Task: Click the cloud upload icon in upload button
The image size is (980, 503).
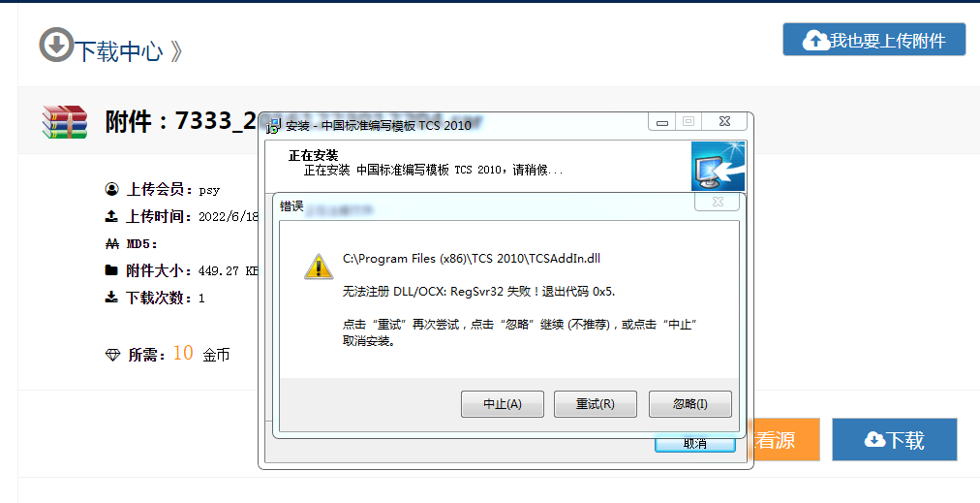Action: coord(815,42)
